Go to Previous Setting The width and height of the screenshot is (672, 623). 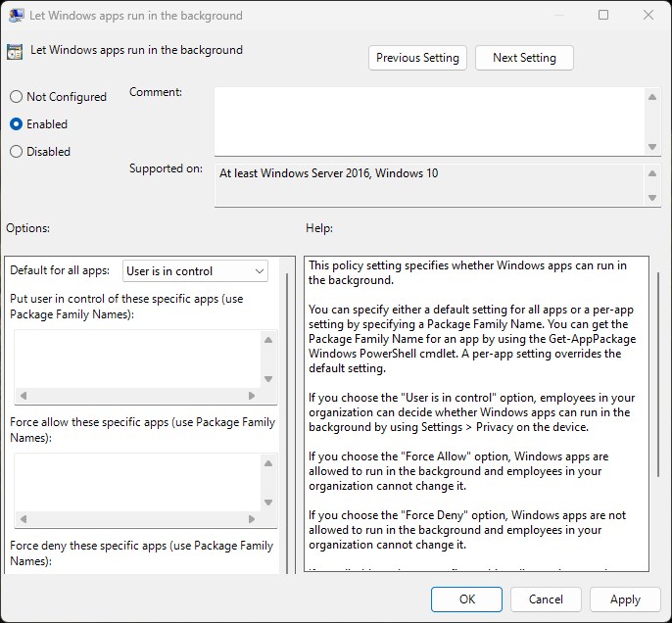[417, 58]
